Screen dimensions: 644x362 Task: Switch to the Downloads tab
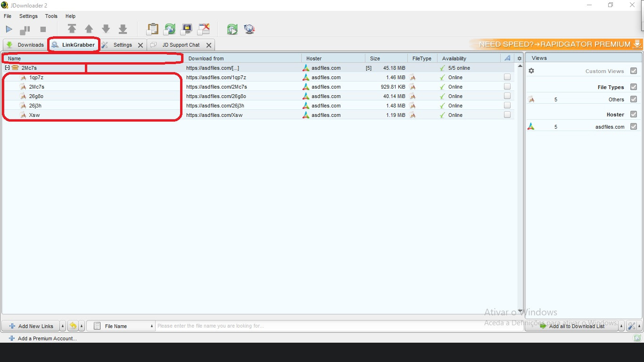(25, 45)
